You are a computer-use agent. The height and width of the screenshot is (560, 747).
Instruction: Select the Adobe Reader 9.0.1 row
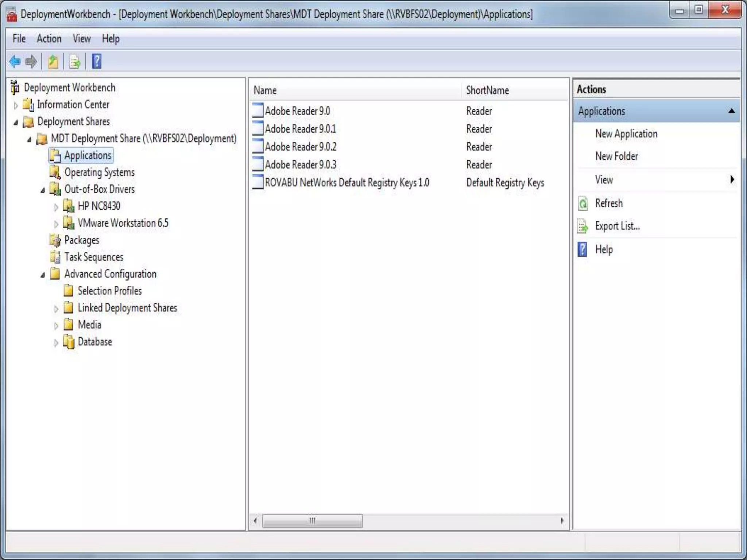[409, 129]
